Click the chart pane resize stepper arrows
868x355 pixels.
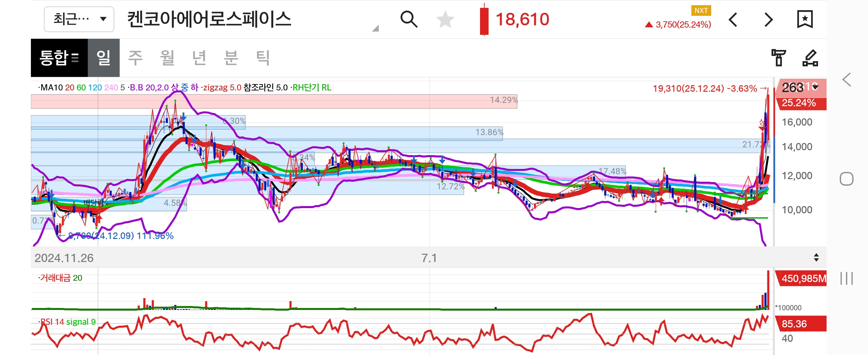point(816,258)
